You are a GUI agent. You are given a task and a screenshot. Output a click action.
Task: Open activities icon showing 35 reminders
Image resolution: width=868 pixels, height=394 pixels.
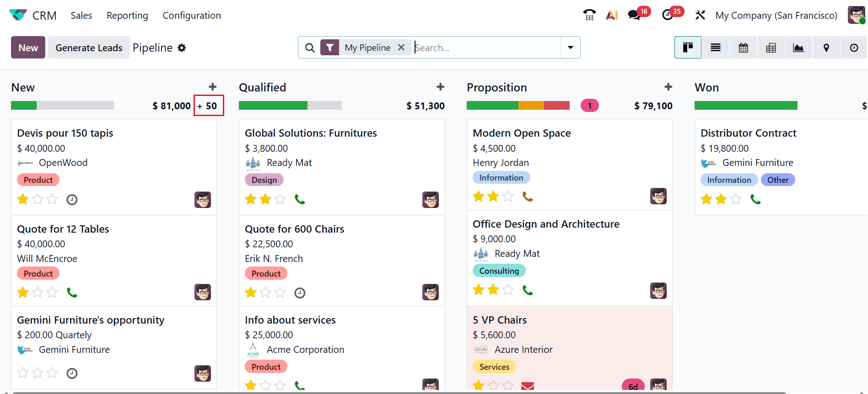point(668,15)
